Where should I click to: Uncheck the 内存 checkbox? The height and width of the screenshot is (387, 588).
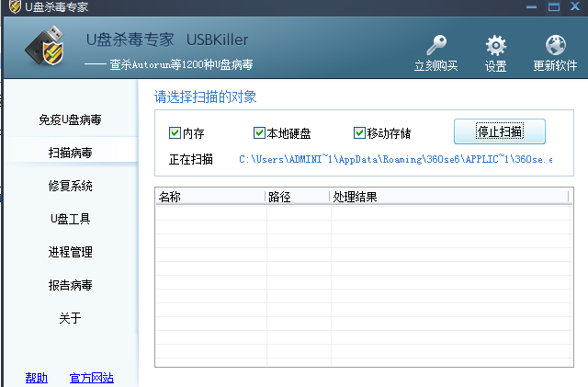point(175,132)
